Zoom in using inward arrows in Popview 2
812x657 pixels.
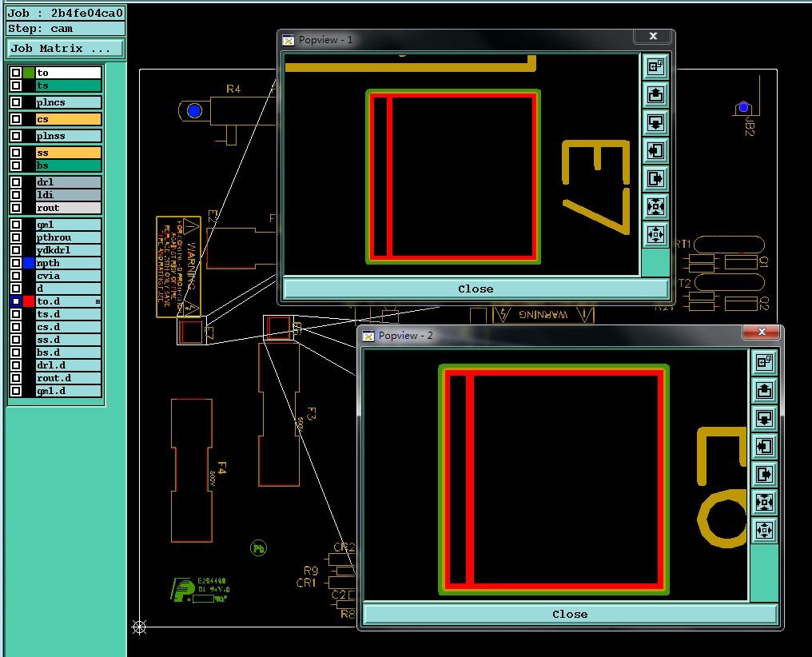(764, 502)
